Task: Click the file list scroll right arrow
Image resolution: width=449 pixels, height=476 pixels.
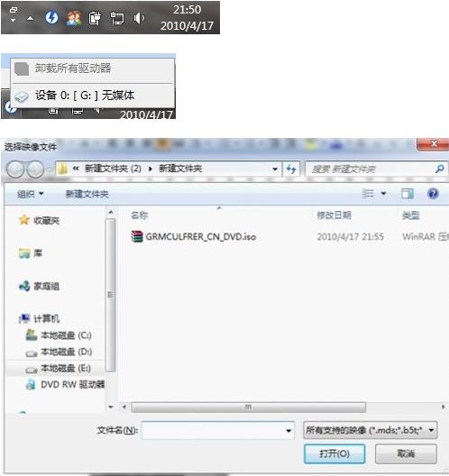Action: coord(443,407)
